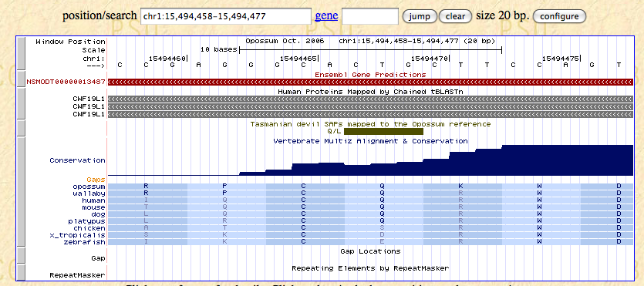
Task: Click the gray side button beside Gap track
Action: 20,255
